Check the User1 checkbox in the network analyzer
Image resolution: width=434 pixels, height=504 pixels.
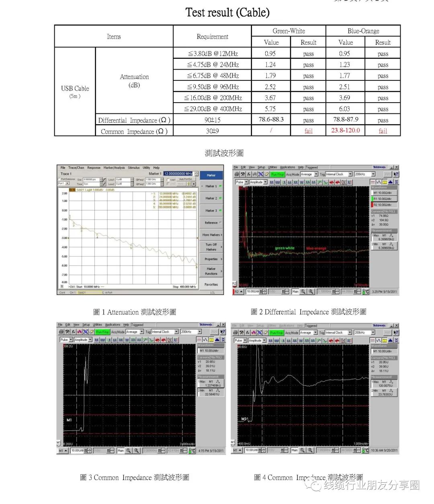(x=169, y=180)
